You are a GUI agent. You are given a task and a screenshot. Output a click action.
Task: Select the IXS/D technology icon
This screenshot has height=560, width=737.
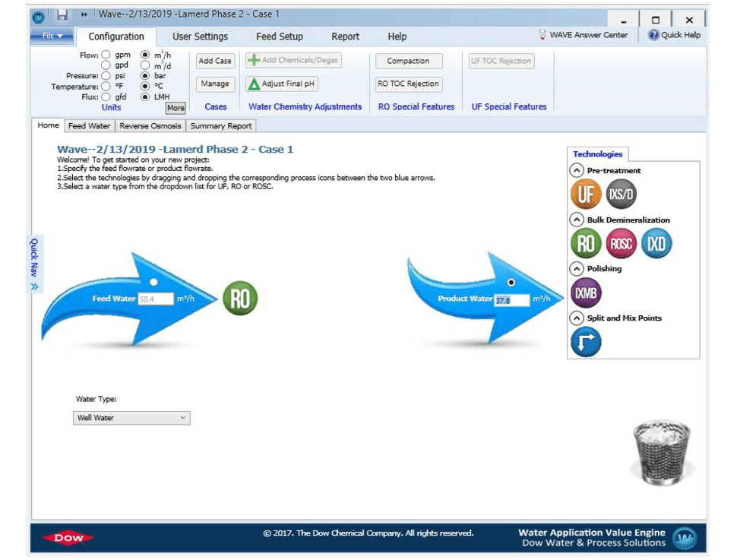(621, 194)
